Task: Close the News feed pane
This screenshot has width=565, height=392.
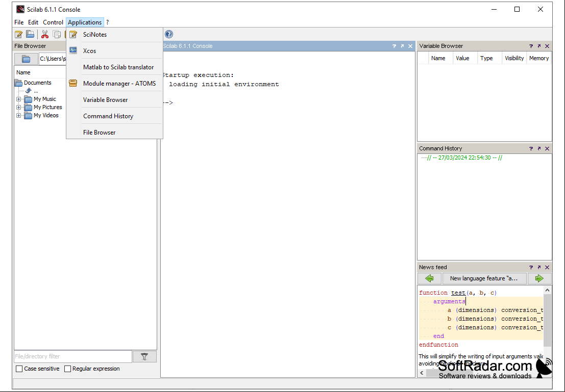Action: [547, 268]
